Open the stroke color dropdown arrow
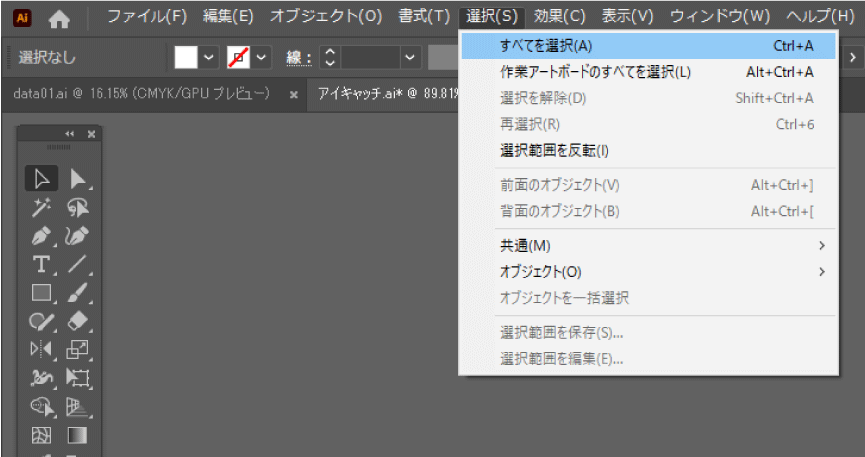The width and height of the screenshot is (865, 457). point(262,58)
